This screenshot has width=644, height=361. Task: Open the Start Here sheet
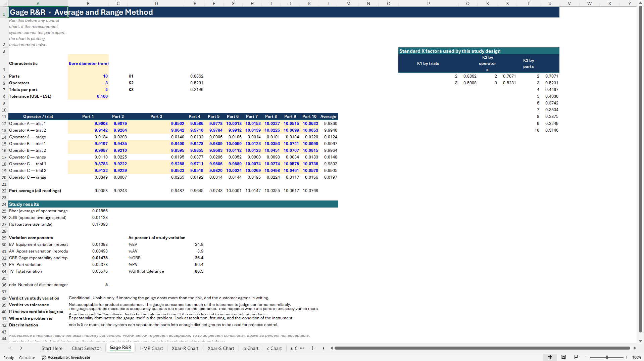tap(52, 348)
